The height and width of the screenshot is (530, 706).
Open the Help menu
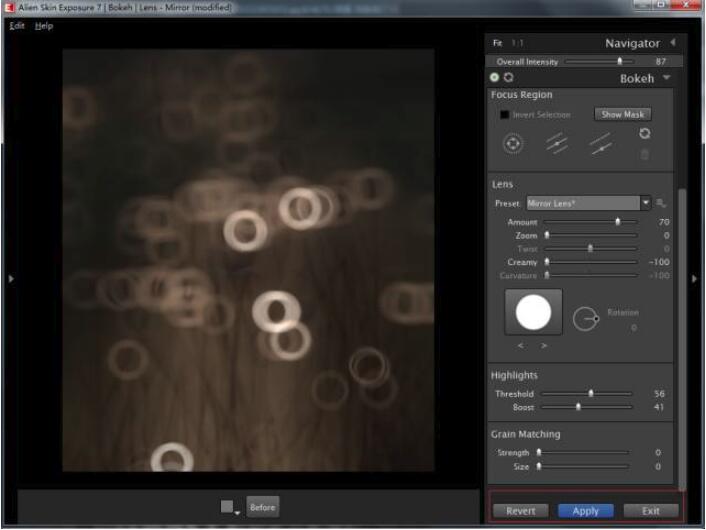pyautogui.click(x=44, y=25)
